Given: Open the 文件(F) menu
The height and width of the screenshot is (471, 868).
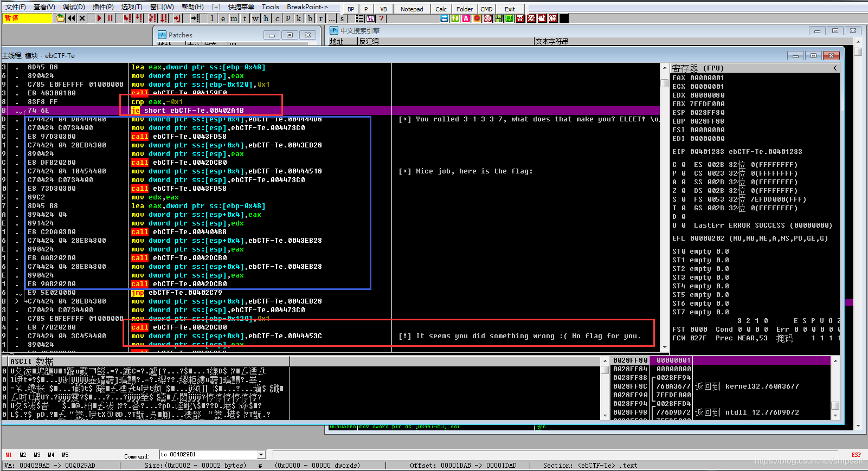Looking at the screenshot, I should pos(16,7).
